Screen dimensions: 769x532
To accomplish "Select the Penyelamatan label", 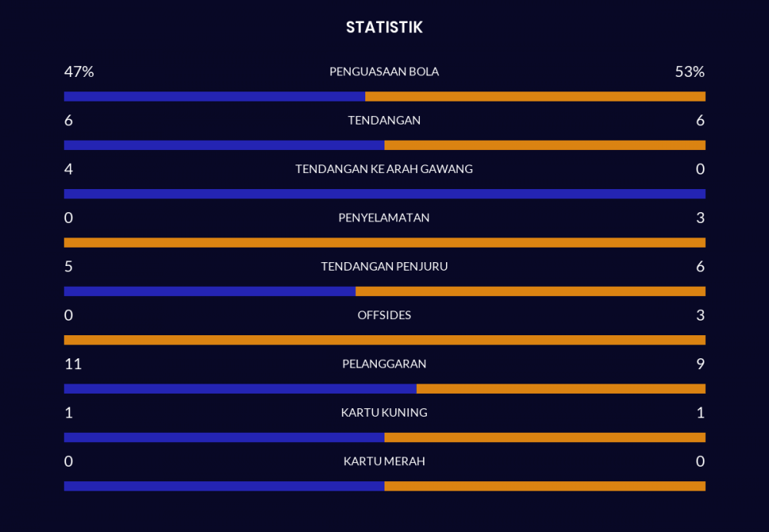I will [x=384, y=218].
